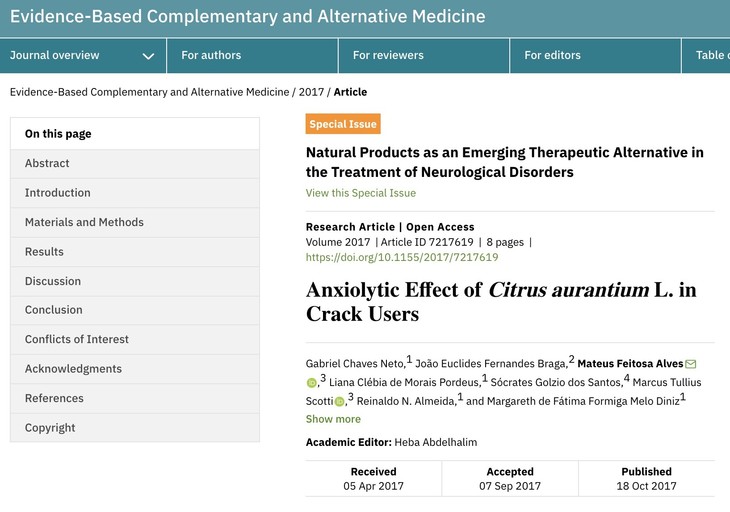Navigate to Conflicts of Interest section
The height and width of the screenshot is (512, 730).
77,339
